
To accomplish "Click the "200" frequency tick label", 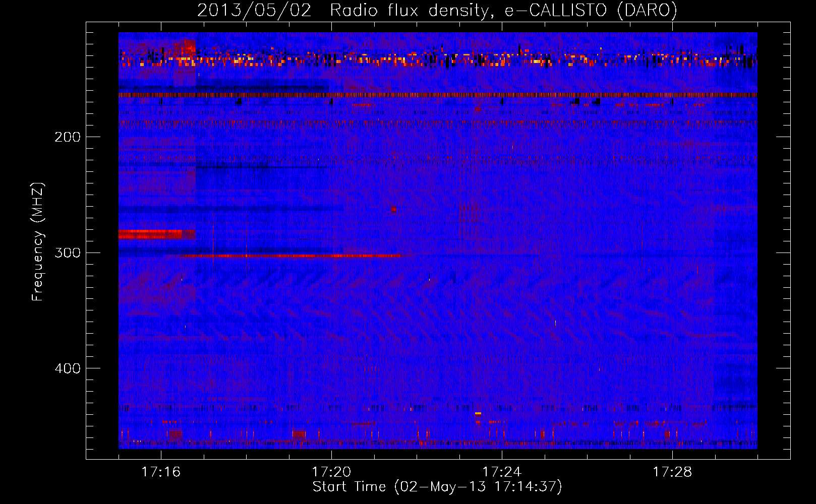I will click(67, 137).
